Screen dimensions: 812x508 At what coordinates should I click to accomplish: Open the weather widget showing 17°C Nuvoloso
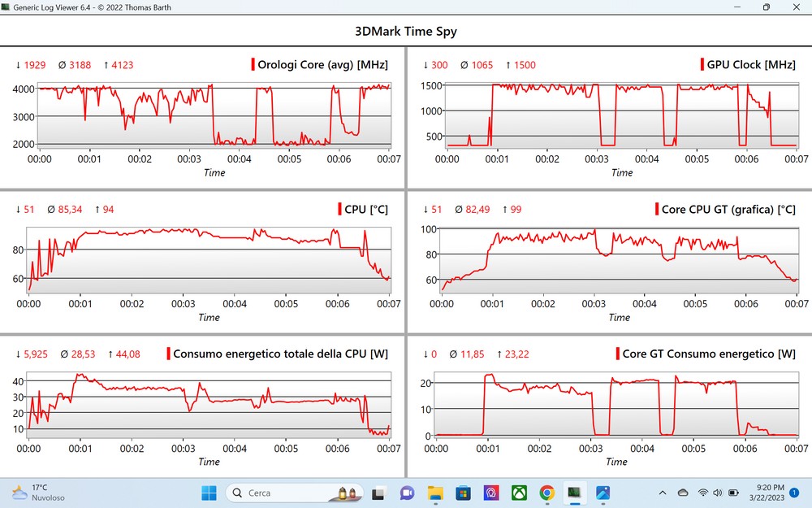tap(38, 493)
